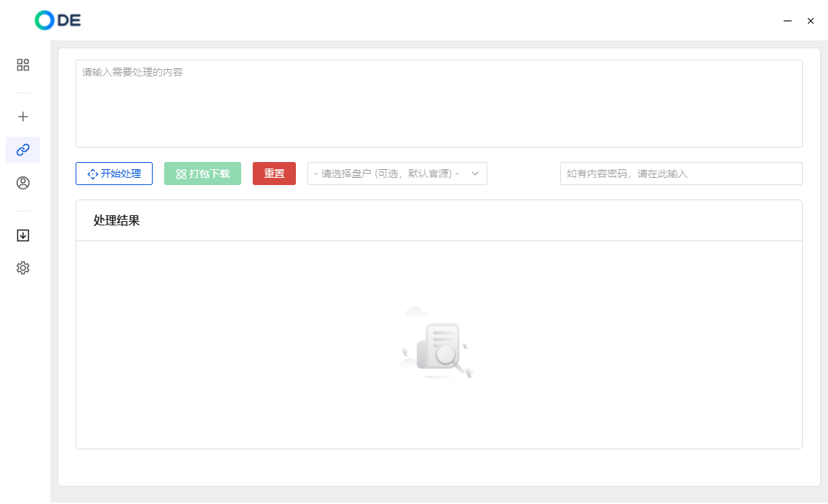The height and width of the screenshot is (504, 828).
Task: Select the highlighted link tool icon
Action: click(22, 150)
